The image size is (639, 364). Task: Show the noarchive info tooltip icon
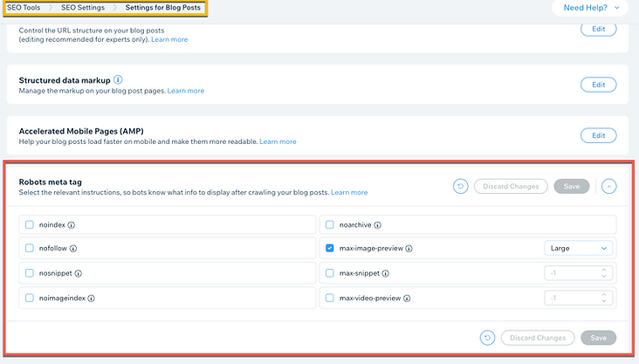[378, 225]
